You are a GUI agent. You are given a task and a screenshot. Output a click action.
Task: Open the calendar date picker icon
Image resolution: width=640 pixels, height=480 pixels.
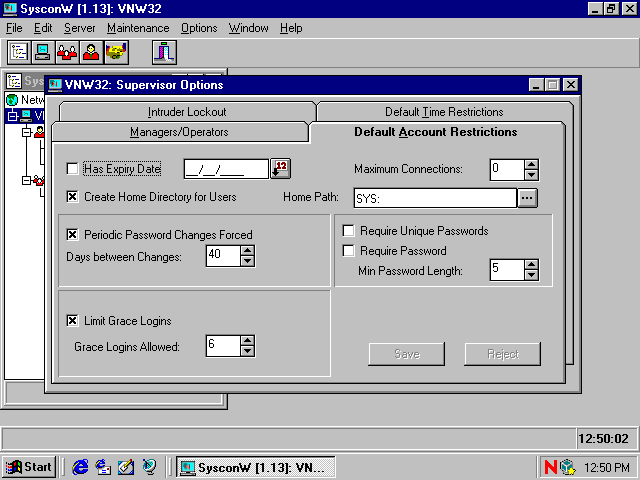[280, 169]
